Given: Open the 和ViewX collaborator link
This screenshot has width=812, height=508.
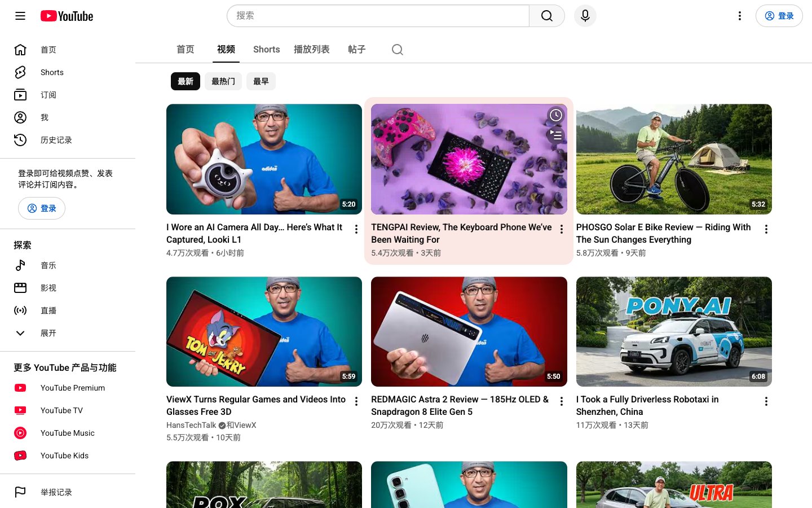Looking at the screenshot, I should 241,425.
